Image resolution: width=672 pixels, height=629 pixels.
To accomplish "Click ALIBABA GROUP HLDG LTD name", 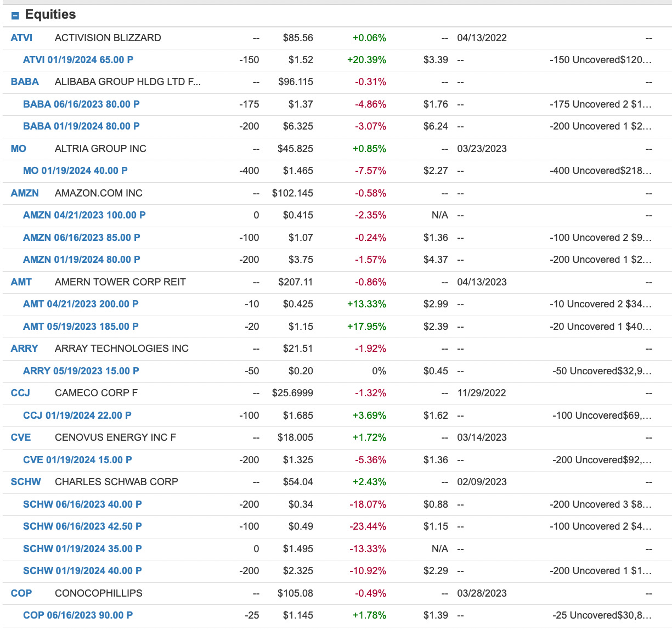I will pyautogui.click(x=128, y=82).
